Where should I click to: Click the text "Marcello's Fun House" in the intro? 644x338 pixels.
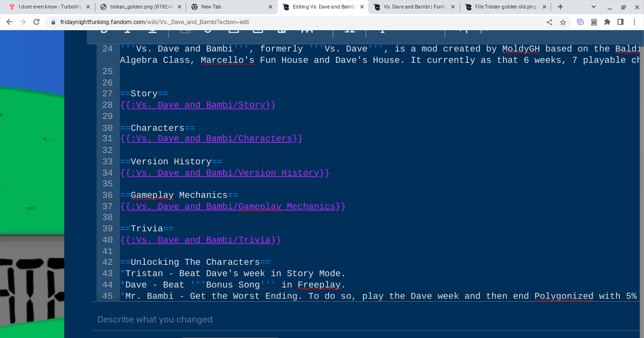(x=255, y=60)
